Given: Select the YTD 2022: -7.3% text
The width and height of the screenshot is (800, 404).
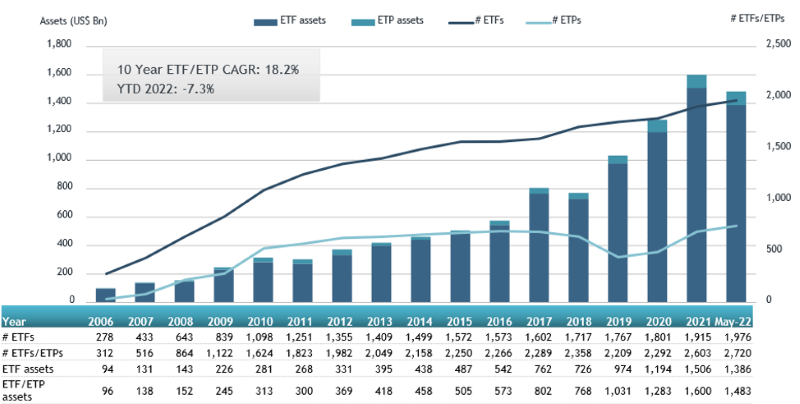Looking at the screenshot, I should pos(166,89).
